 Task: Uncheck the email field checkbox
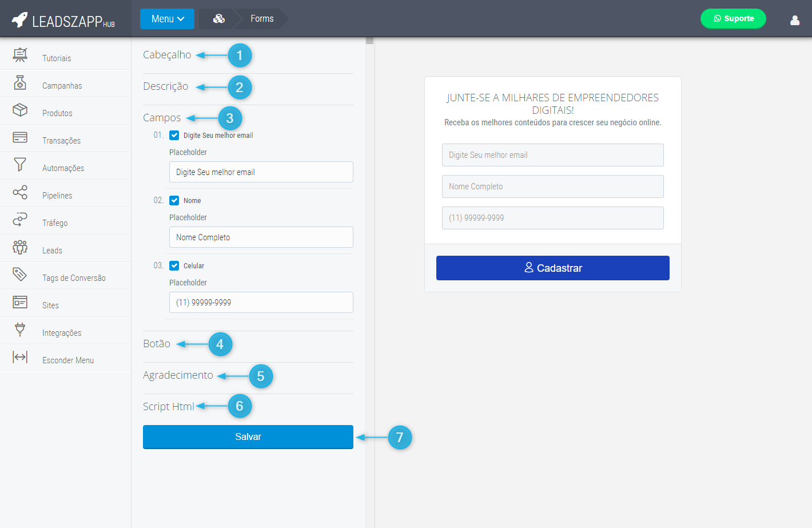[x=174, y=136]
